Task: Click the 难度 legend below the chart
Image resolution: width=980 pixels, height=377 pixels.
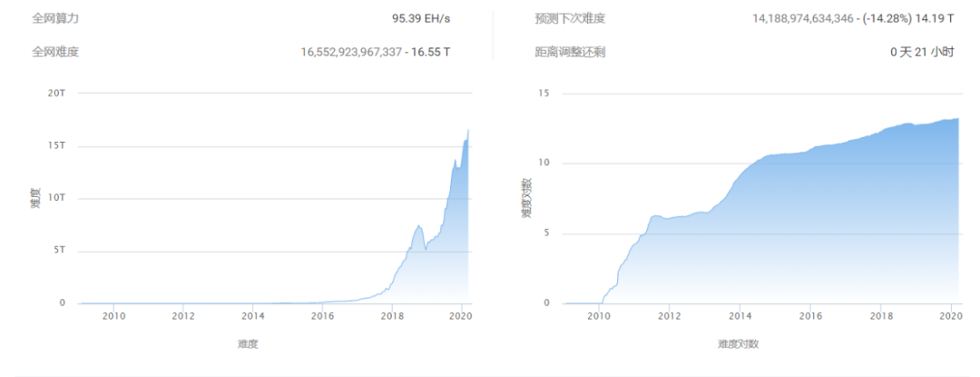Action: [x=248, y=344]
